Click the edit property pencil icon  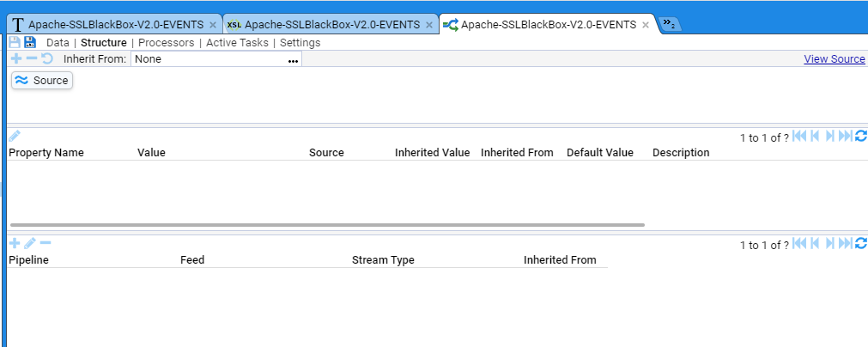15,136
